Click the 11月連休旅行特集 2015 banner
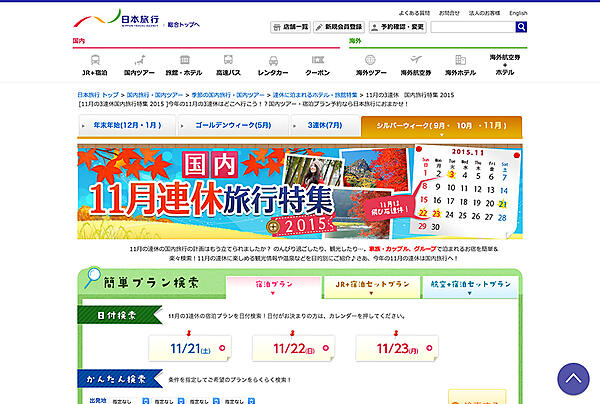This screenshot has height=404, width=600. (x=300, y=192)
